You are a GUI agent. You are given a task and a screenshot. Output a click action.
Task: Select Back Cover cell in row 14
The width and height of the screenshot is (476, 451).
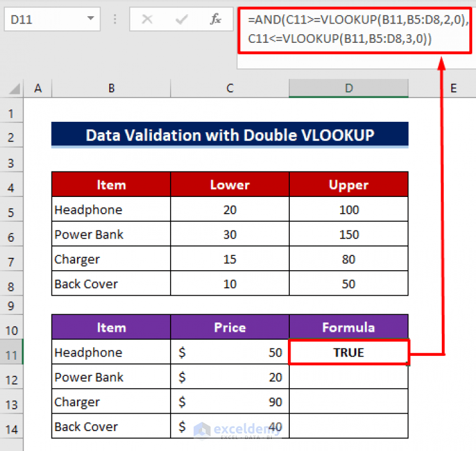[x=111, y=426]
